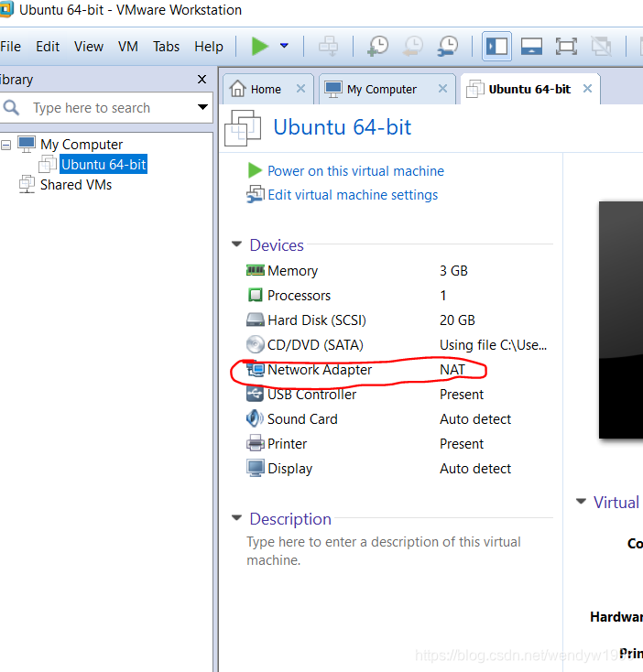This screenshot has width=643, height=672.
Task: Select the Hard Disk (SCSI) label
Action: click(317, 320)
